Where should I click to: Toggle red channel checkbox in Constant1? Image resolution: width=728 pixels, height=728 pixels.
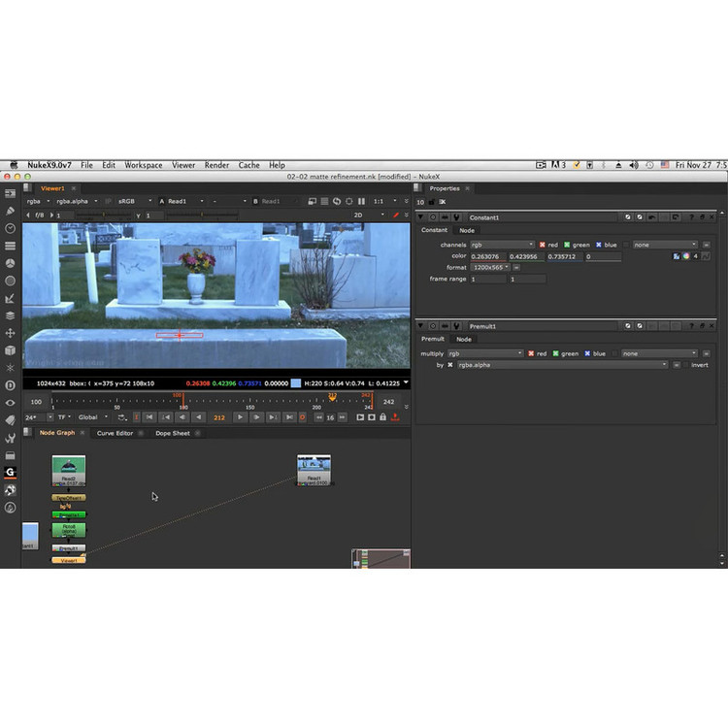tap(543, 245)
